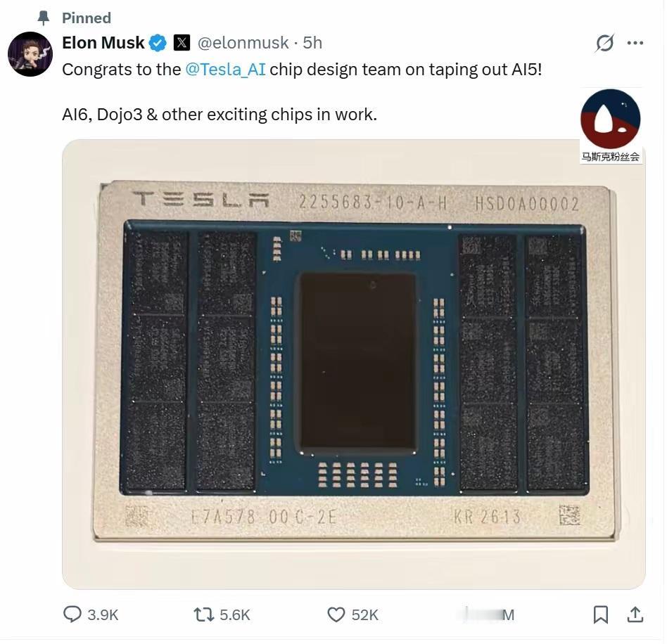667x644 pixels.
Task: Visit @elonmusk handle in the header
Action: tap(243, 43)
